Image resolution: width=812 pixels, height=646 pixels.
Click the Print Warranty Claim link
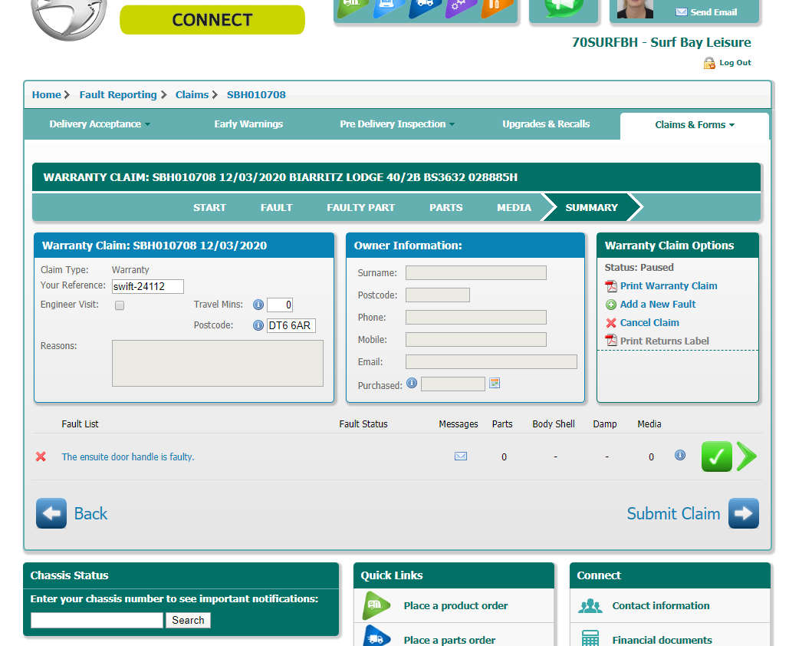[669, 285]
